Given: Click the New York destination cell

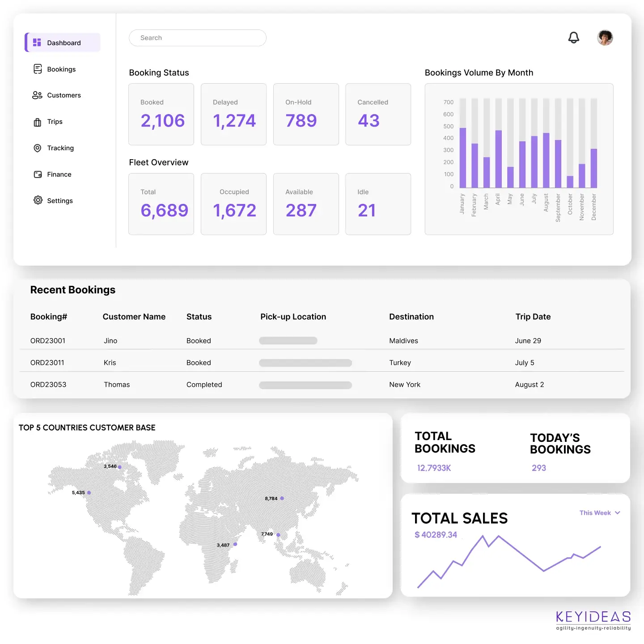Looking at the screenshot, I should click(x=405, y=385).
